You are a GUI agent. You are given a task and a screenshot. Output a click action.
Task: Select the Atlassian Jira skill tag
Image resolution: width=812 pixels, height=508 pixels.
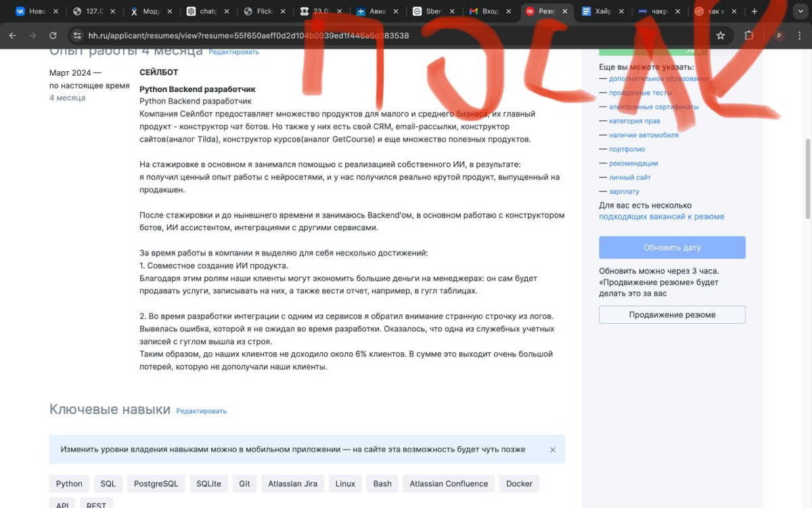292,484
